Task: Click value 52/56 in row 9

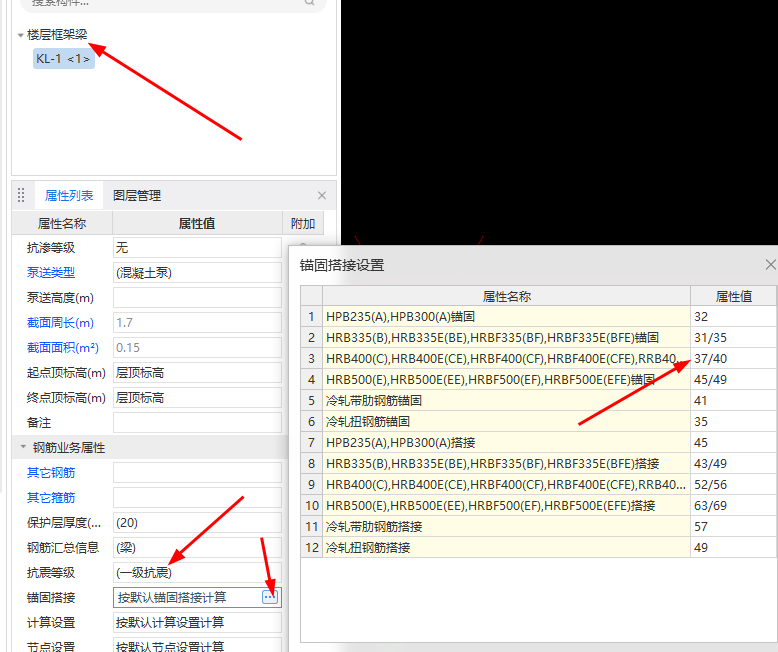Action: click(x=733, y=484)
